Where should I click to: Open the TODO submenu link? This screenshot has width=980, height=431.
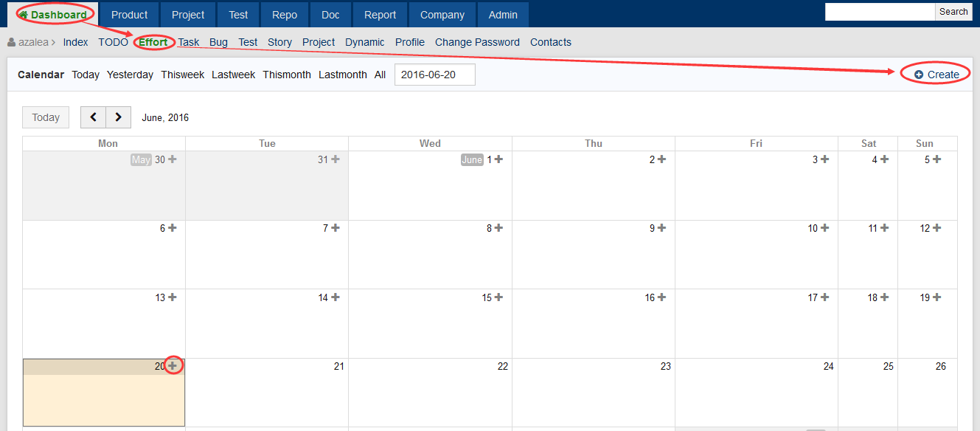114,42
